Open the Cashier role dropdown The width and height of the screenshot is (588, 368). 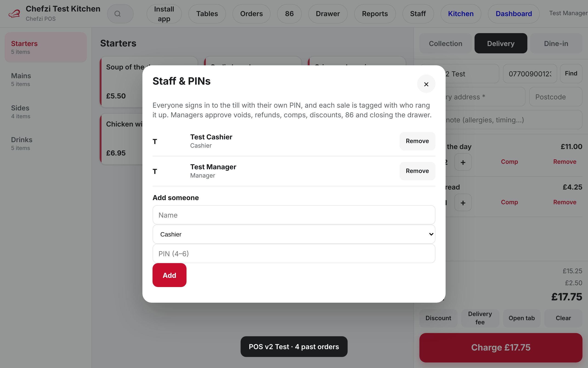coord(294,234)
